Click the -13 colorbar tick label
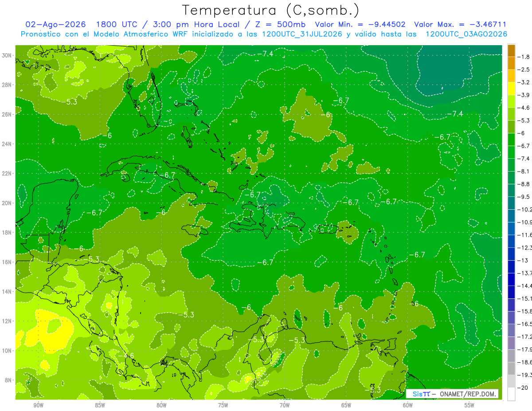 pyautogui.click(x=523, y=260)
